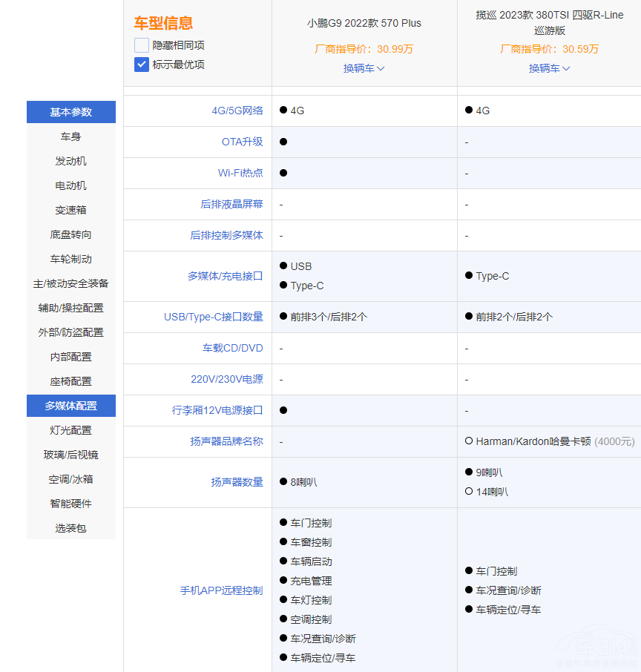Click the 小鹏G9 2022款 570 Plus title
This screenshot has height=672, width=641.
[x=364, y=23]
